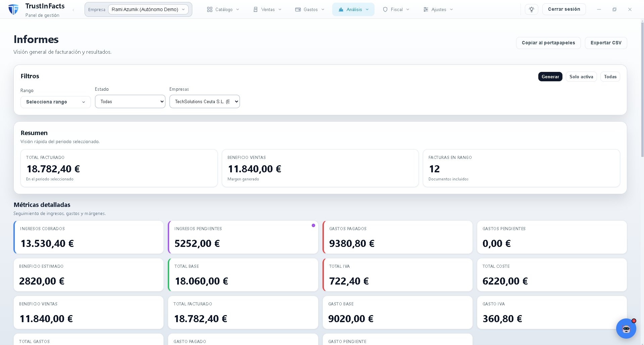Click the GASTO PENDIENTE card label
The width and height of the screenshot is (644, 345).
tap(347, 342)
